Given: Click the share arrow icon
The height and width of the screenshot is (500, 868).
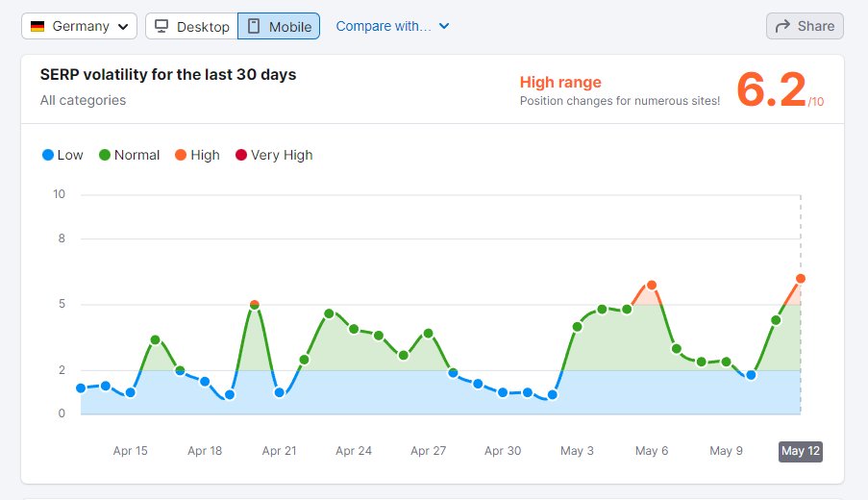Looking at the screenshot, I should tap(782, 26).
